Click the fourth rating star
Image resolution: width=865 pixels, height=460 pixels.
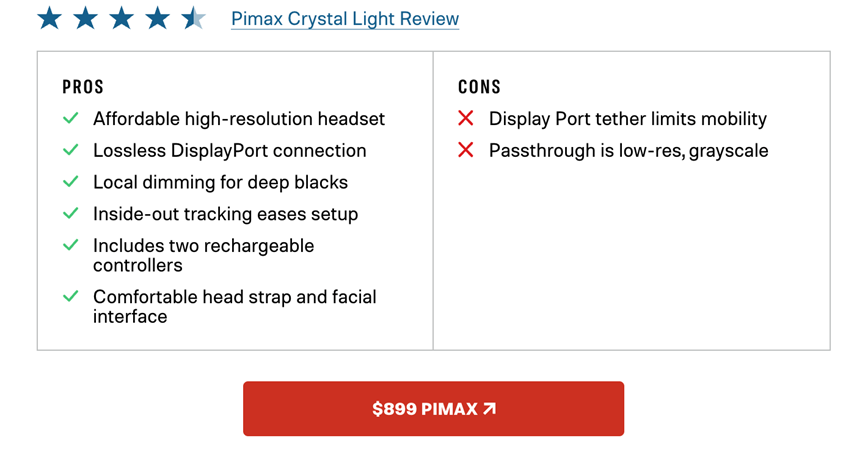(x=157, y=18)
